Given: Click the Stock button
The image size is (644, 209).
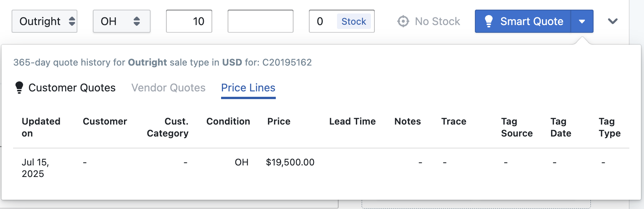Looking at the screenshot, I should 354,21.
